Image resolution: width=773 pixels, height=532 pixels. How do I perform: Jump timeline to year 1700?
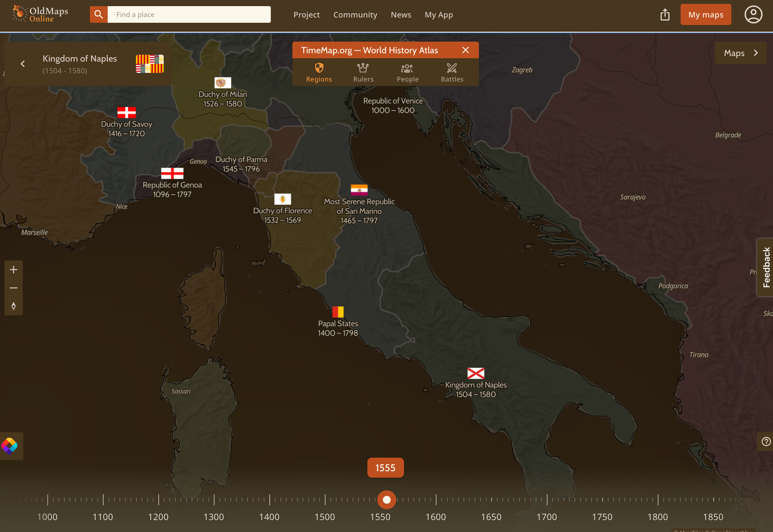547,517
